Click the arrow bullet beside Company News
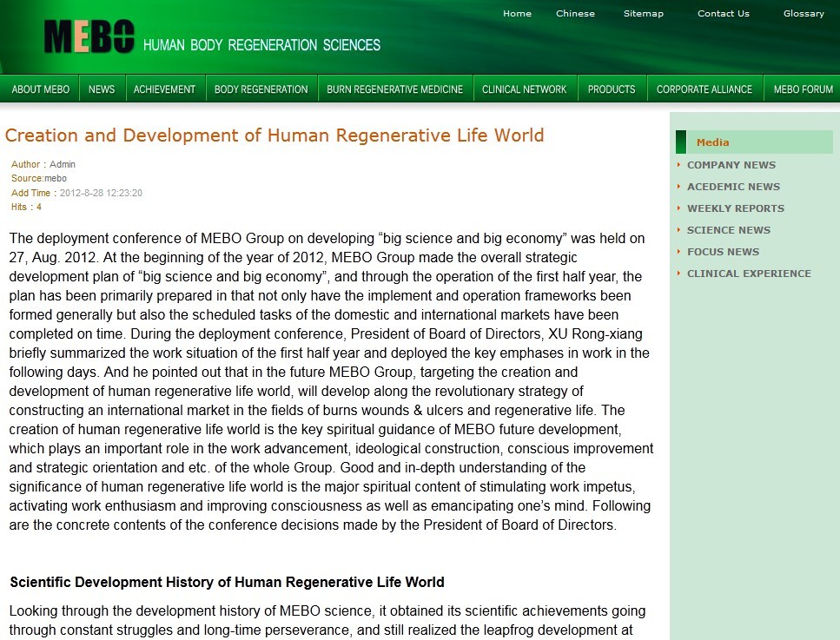Viewport: 840px width, 640px height. pos(678,164)
